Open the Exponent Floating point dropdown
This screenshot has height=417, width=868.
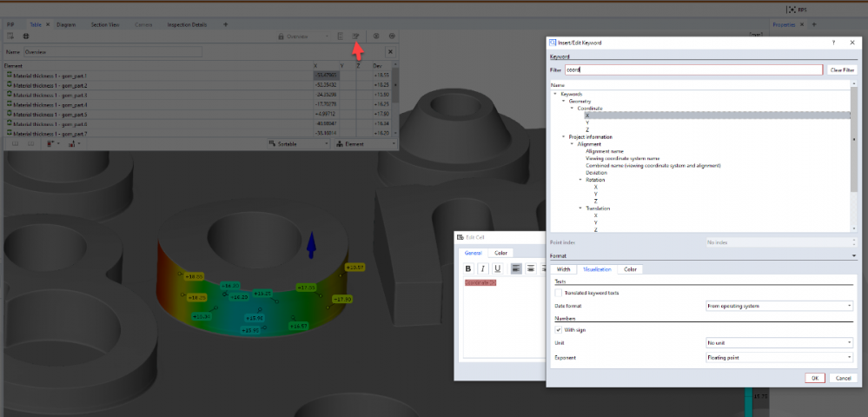(x=779, y=356)
